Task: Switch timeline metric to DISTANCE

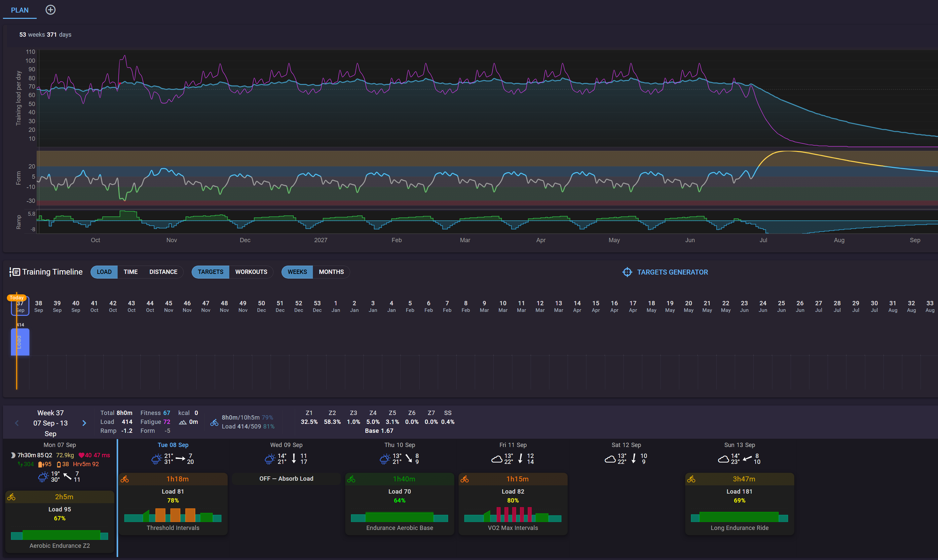Action: pos(163,272)
